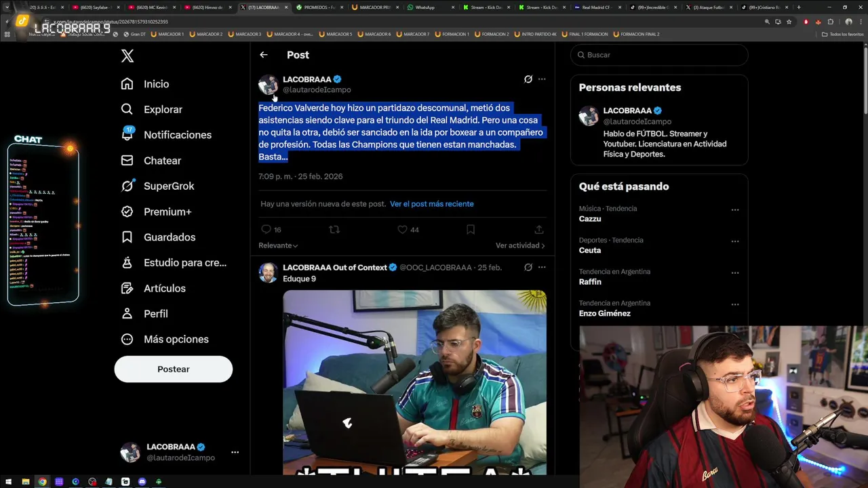Click the Notificaciones bell icon
Viewport: 868px width, 488px height.
click(x=127, y=135)
